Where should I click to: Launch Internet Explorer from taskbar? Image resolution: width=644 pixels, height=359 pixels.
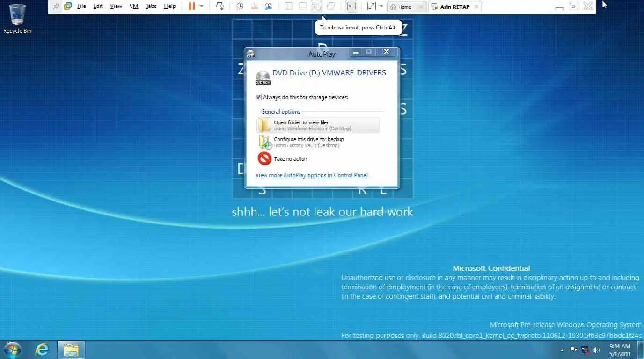pyautogui.click(x=42, y=350)
